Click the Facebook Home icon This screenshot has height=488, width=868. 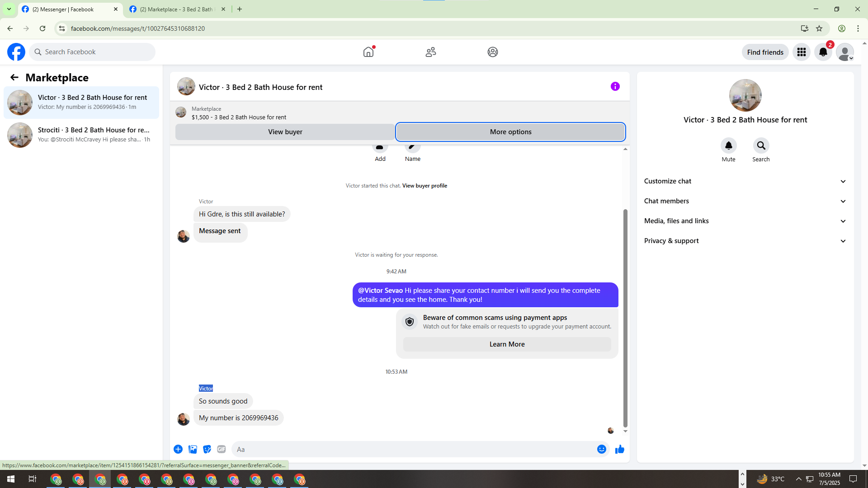click(368, 52)
